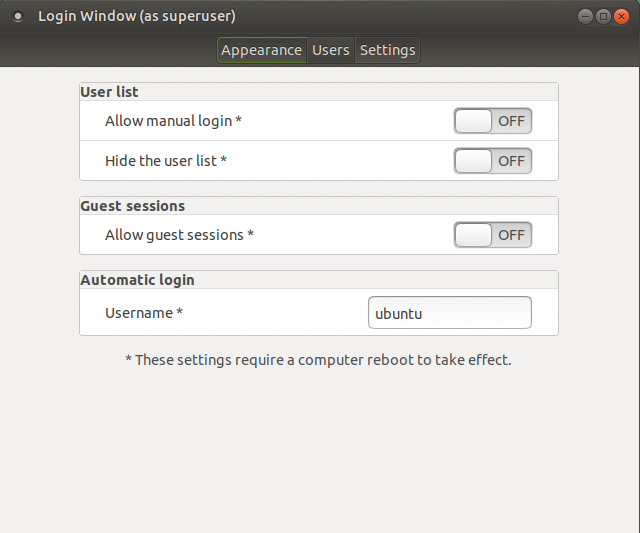Screen dimensions: 640x533
Task: Click the automatic login Username field
Action: coord(450,313)
